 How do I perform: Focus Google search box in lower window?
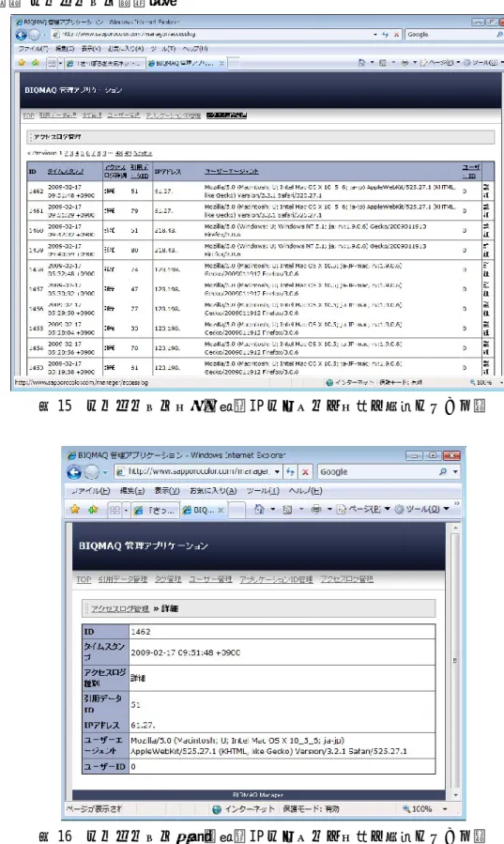(377, 472)
